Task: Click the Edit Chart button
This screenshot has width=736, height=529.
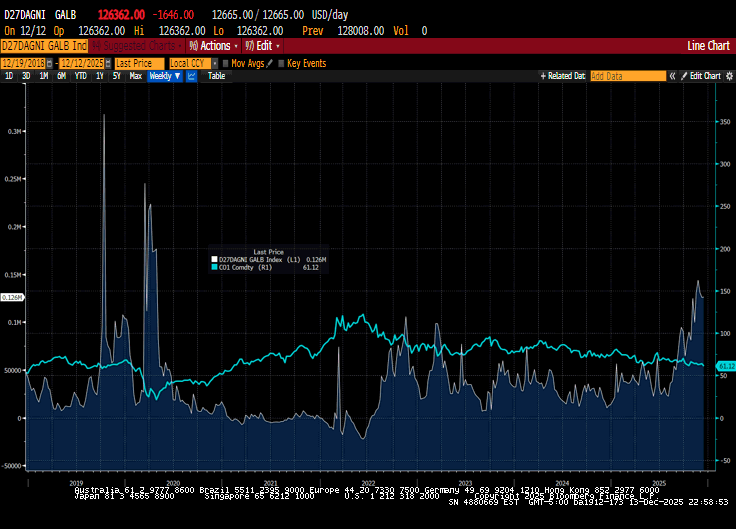Action: 701,76
